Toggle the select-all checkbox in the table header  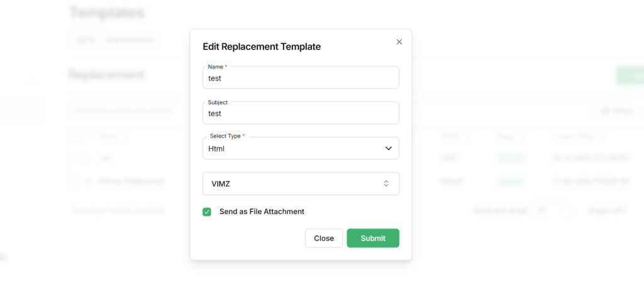pyautogui.click(x=76, y=136)
